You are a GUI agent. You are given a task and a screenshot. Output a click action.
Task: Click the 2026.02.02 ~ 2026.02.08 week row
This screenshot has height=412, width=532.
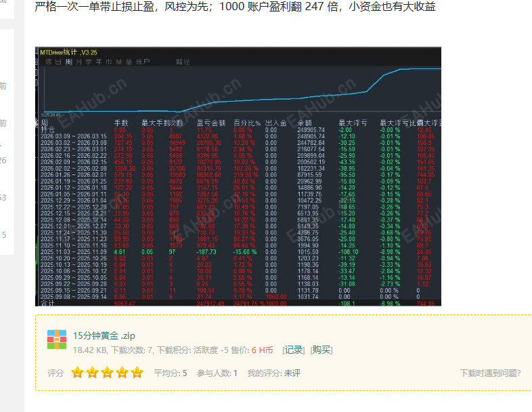pyautogui.click(x=238, y=169)
